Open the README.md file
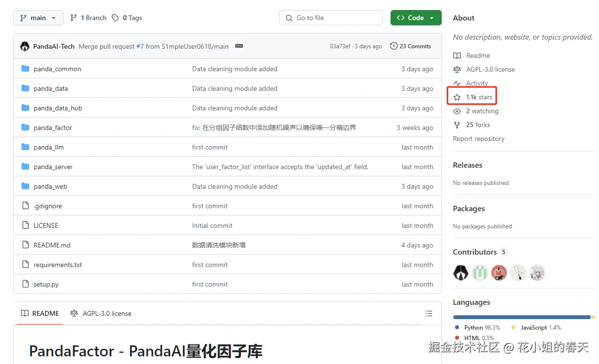Viewport: 599px width, 364px height. (52, 245)
